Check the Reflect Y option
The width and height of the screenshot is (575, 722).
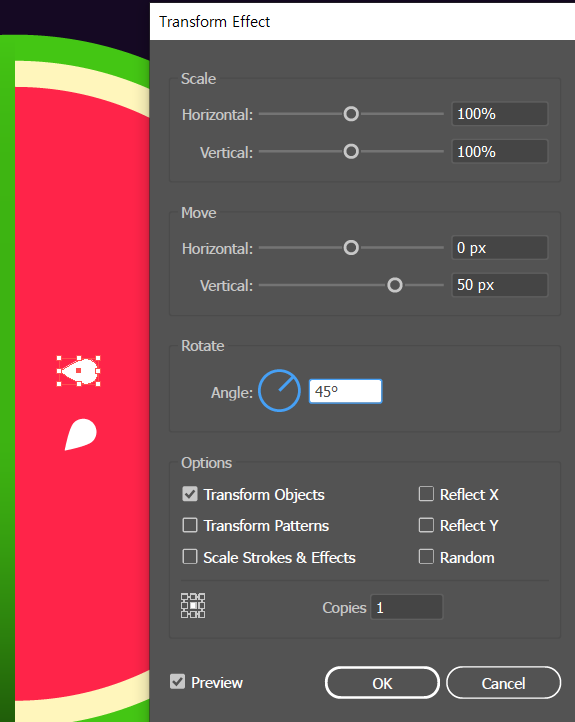tap(426, 525)
